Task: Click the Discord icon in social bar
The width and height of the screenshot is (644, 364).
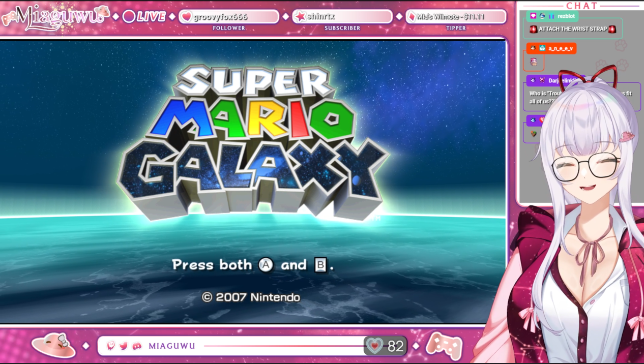Action: click(x=136, y=346)
